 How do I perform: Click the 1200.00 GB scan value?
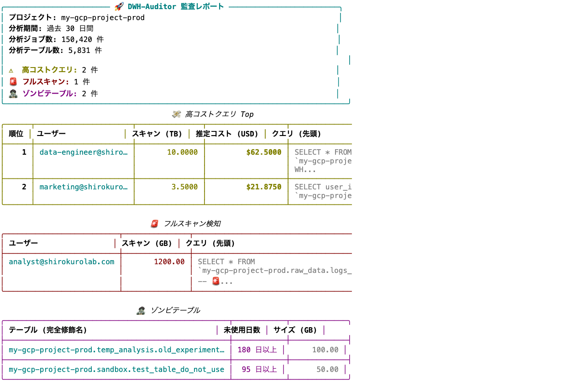(169, 262)
